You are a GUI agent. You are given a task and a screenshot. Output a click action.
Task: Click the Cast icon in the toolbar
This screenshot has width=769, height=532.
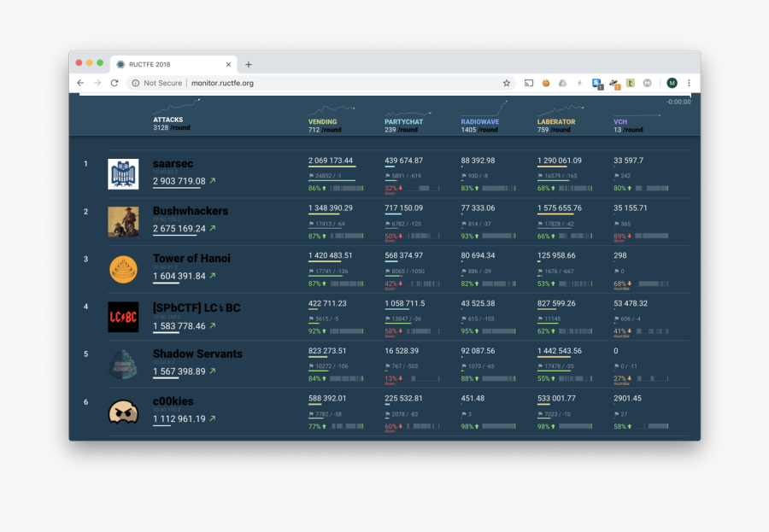(x=529, y=83)
